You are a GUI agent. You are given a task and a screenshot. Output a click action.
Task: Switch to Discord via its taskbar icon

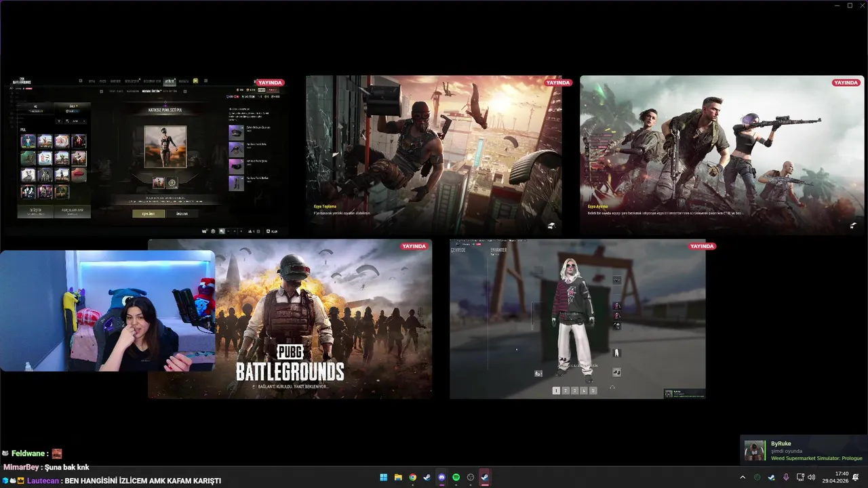tap(441, 477)
